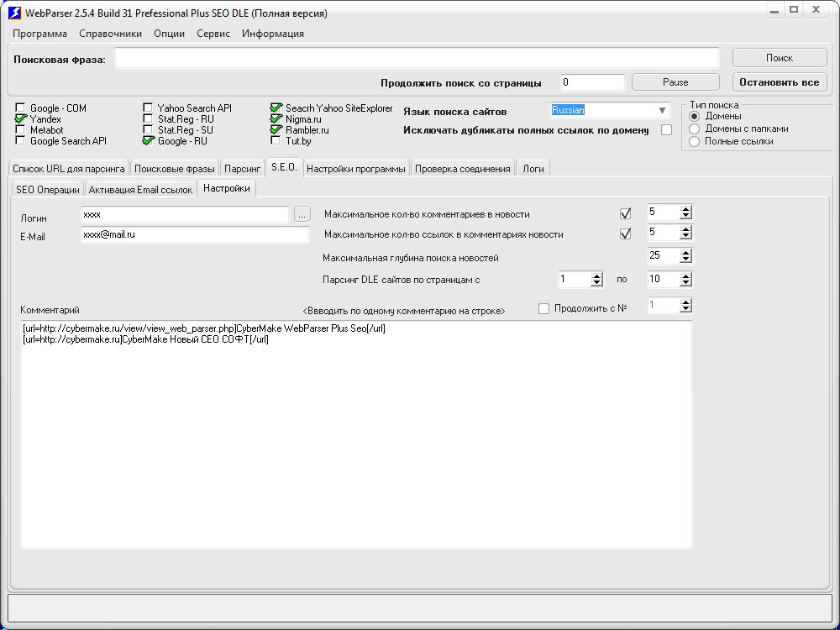This screenshot has width=840, height=630.
Task: Open the Настройки sub-tab
Action: pyautogui.click(x=227, y=188)
